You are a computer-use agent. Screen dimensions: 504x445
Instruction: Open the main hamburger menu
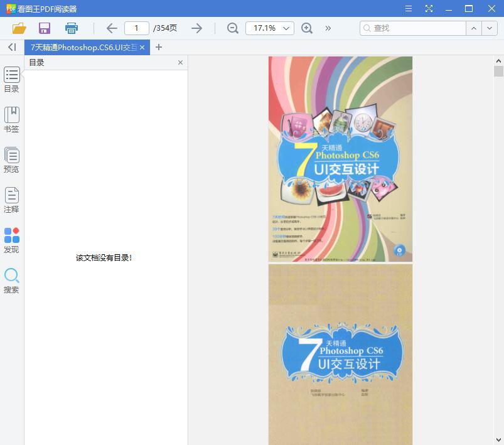(409, 8)
